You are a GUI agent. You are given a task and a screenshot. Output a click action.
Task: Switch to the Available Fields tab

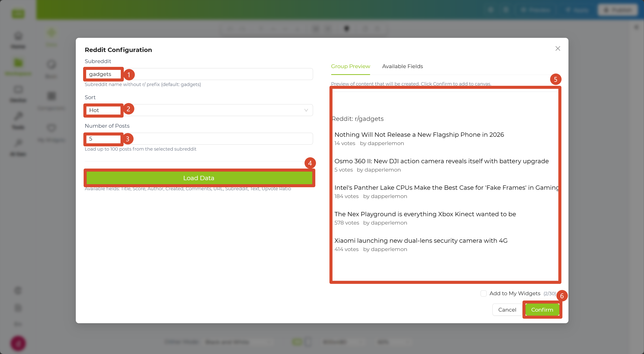tap(402, 66)
